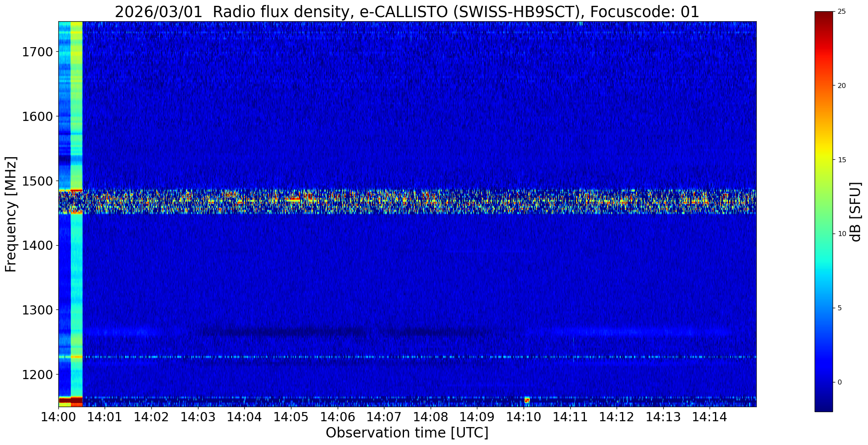Viewport: 868px width, 445px height.
Task: Click the 14:05 time tick label
Action: tap(291, 417)
